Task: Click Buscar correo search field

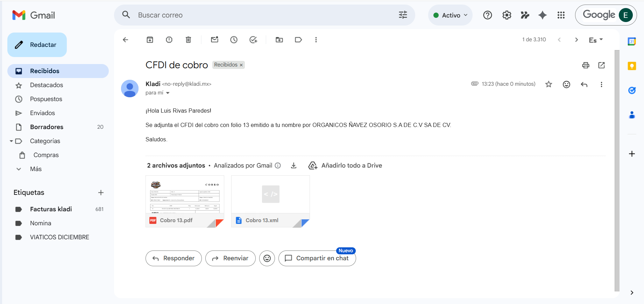Action: click(x=264, y=15)
